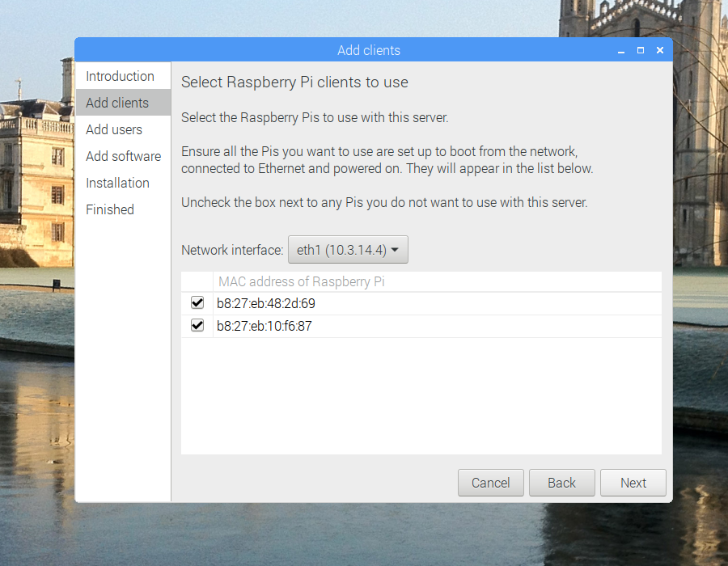
Task: Click the highlighted Add clients step
Action: (x=116, y=103)
